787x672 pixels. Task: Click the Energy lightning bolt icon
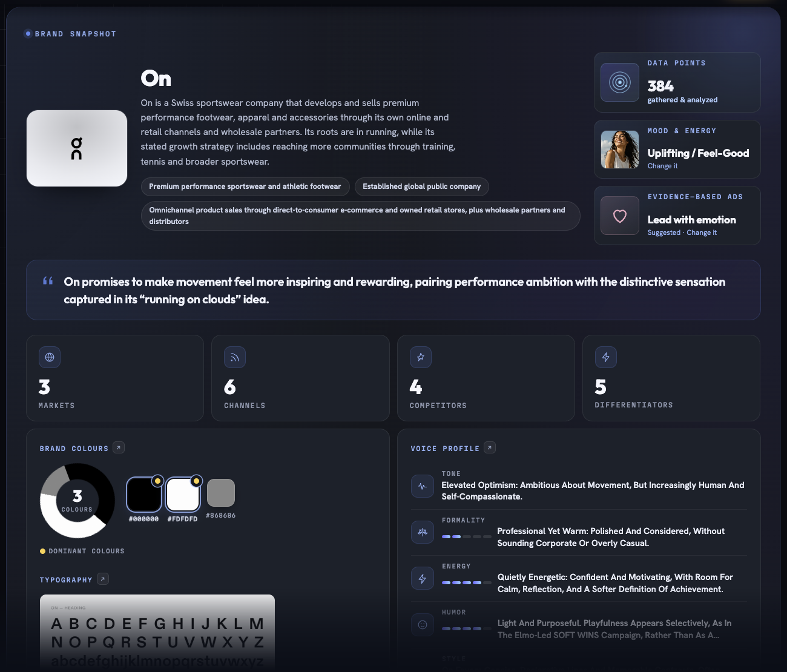(x=423, y=578)
